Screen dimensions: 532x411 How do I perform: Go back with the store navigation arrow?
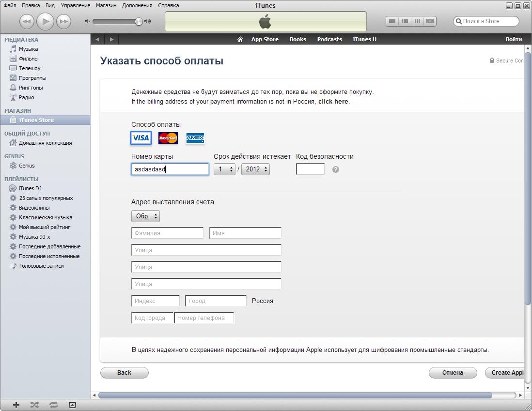coord(98,39)
